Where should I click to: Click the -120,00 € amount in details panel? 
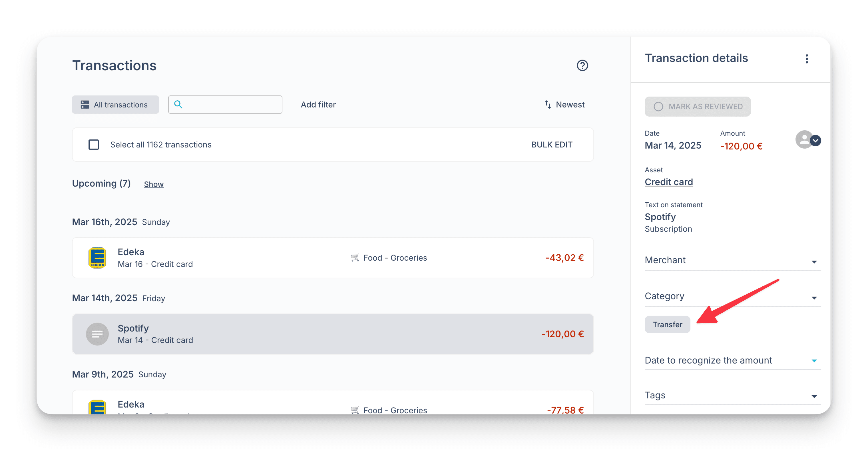(x=741, y=146)
